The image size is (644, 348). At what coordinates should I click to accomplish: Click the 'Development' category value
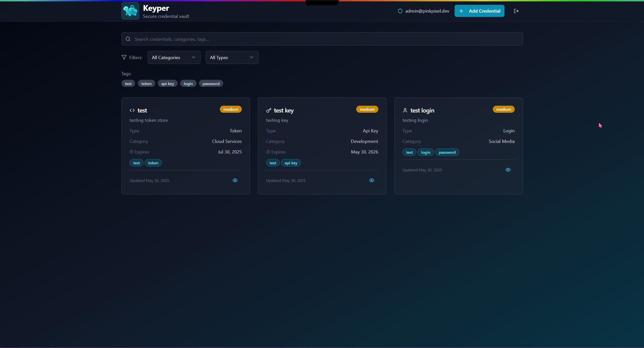coord(364,141)
